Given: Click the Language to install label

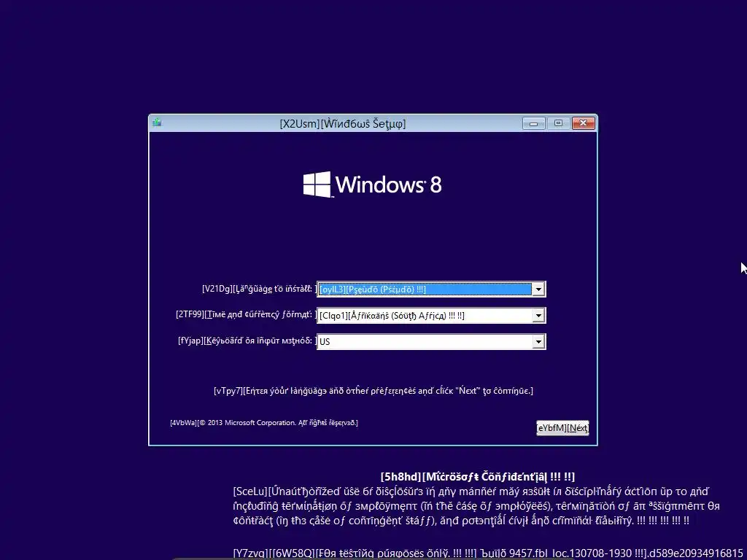Looking at the screenshot, I should point(259,289).
